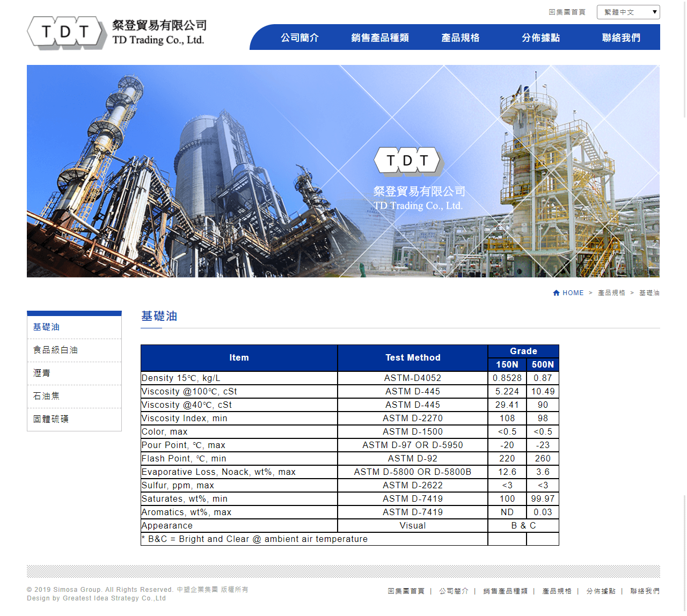Select 基礎油 in the left sidebar
The image size is (687, 616).
pyautogui.click(x=47, y=327)
